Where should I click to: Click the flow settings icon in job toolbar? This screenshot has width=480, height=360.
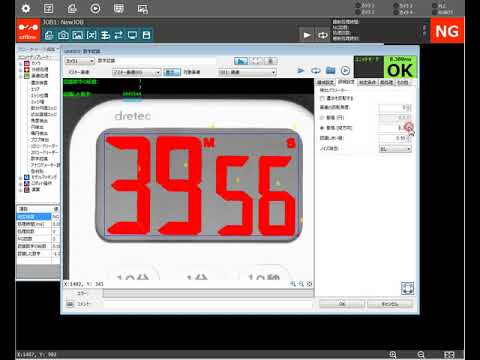pos(105,35)
